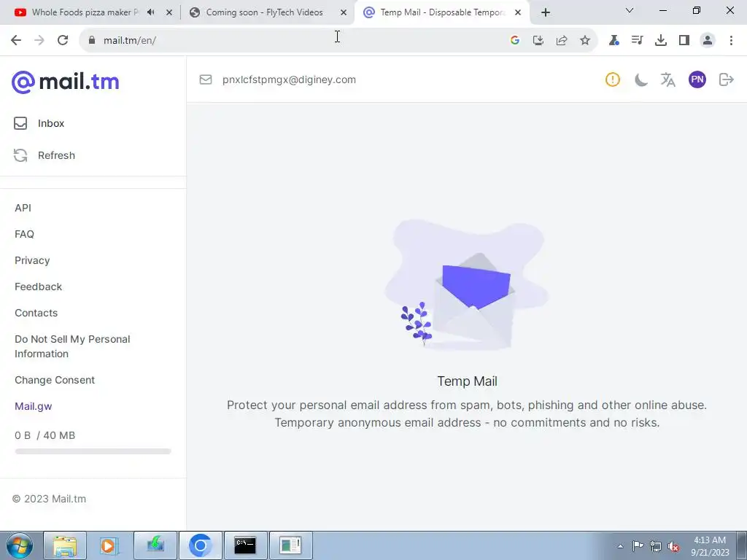
Task: Open Chrome downloads icon
Action: point(661,41)
